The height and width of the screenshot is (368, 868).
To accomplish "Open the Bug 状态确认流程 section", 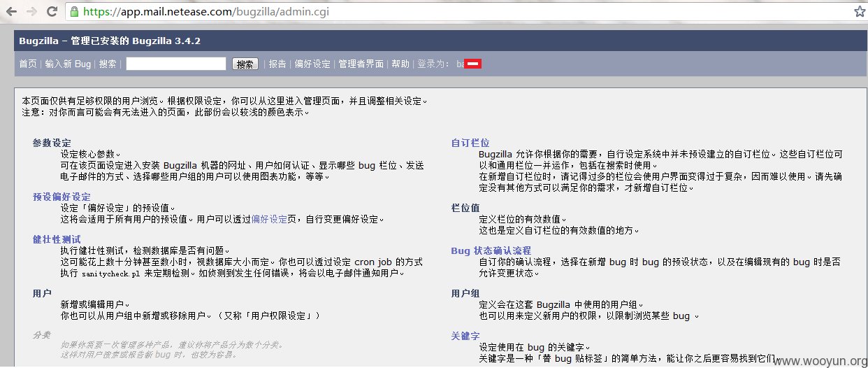I will [491, 250].
